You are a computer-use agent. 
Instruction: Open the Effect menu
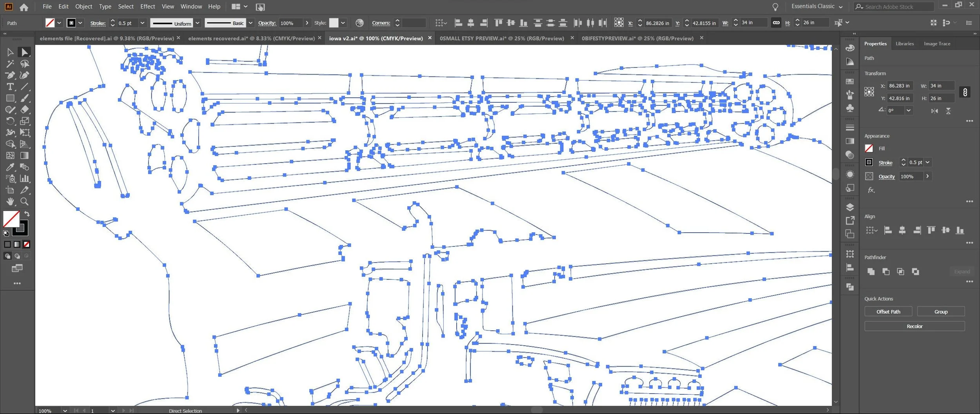click(x=148, y=6)
